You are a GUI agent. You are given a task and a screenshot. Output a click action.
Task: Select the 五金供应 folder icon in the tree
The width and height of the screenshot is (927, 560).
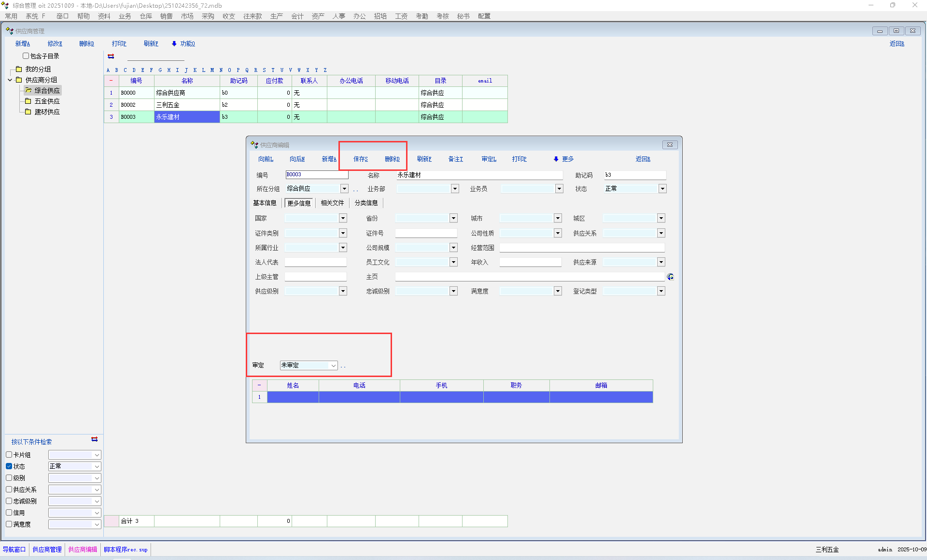coord(28,101)
